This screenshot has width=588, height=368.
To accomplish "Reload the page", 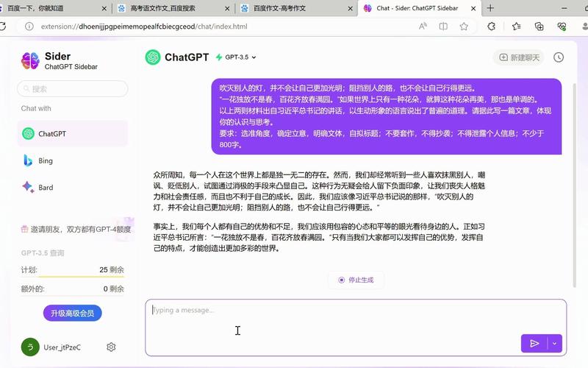I will [x=2, y=26].
